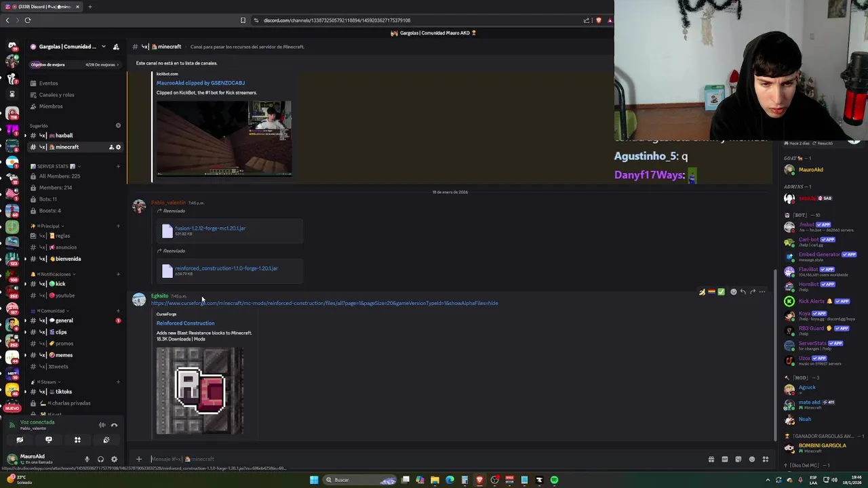Collapse the Principal category
Screen dimensions: 868x488
[x=47, y=226]
